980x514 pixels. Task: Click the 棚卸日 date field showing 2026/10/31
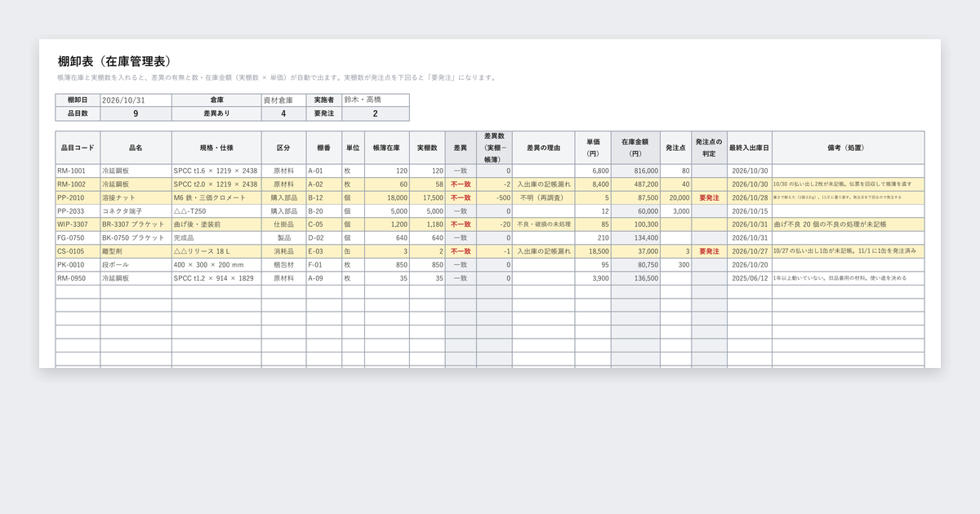136,100
